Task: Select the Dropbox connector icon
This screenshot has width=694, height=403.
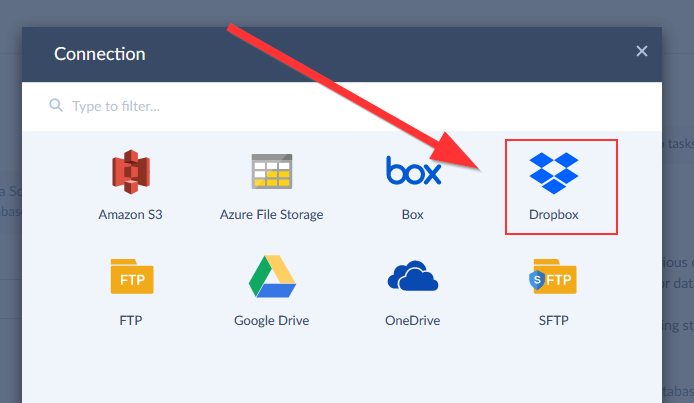Action: tap(554, 173)
